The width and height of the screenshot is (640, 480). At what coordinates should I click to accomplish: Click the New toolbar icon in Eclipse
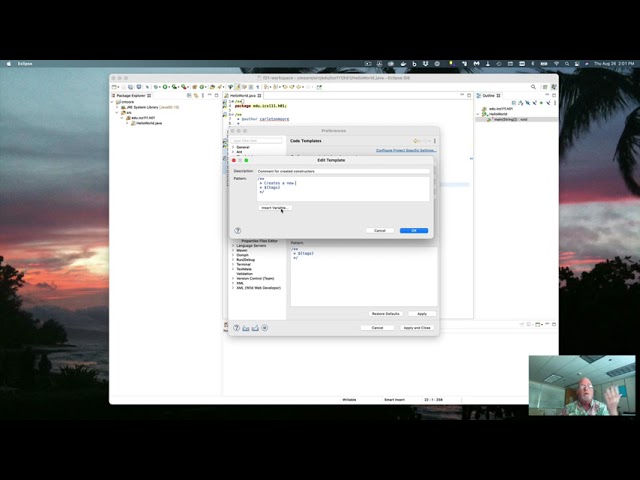point(115,87)
